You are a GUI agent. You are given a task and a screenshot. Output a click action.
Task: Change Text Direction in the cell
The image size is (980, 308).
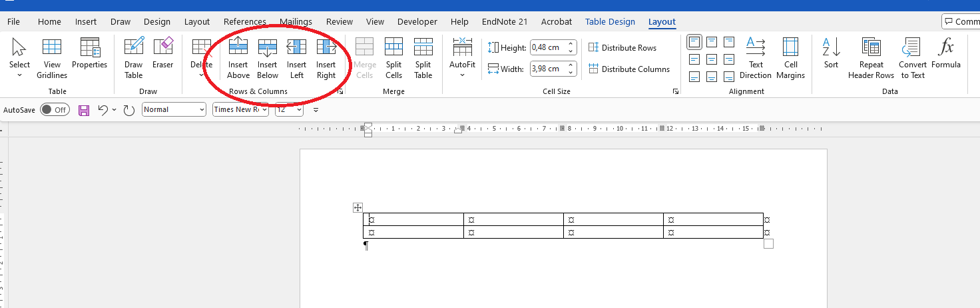[x=756, y=58]
